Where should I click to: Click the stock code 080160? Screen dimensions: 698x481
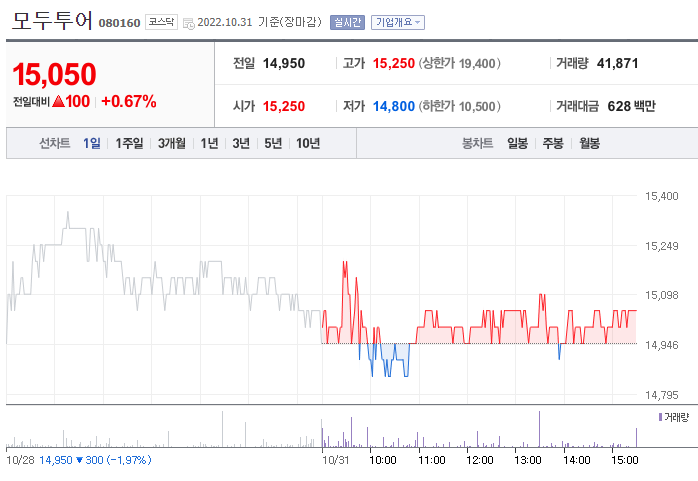tap(119, 23)
